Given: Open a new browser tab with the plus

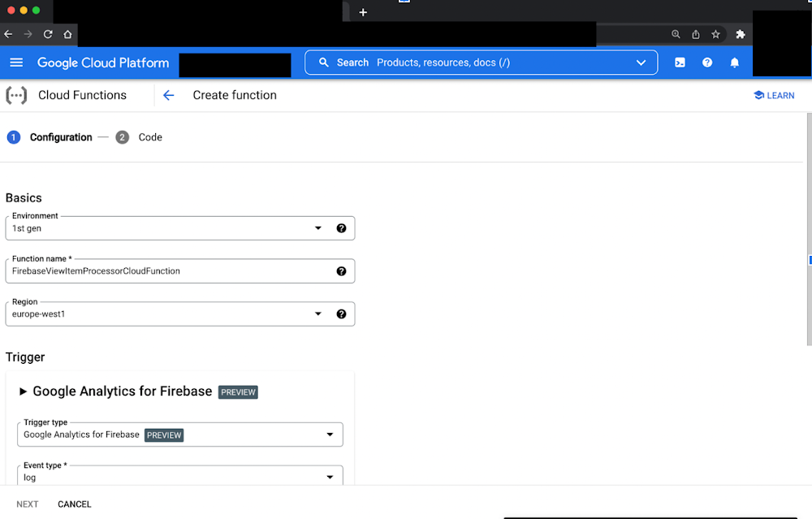Looking at the screenshot, I should [363, 12].
